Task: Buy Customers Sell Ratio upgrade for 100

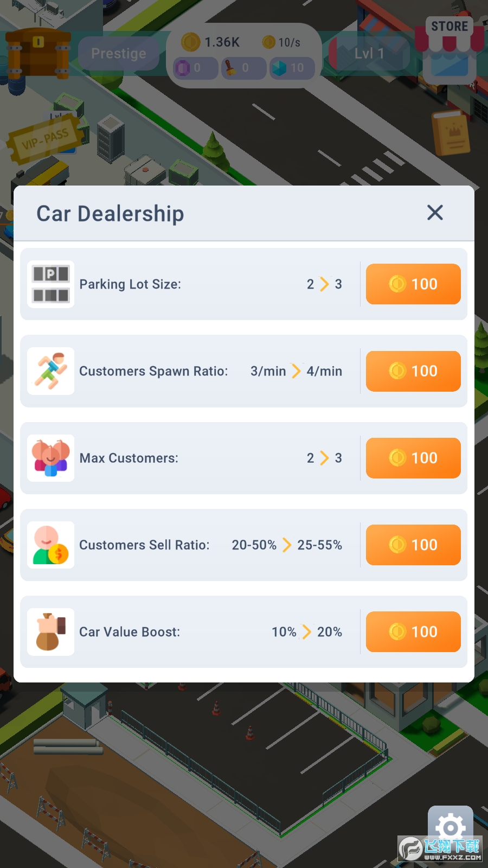Action: (x=413, y=545)
